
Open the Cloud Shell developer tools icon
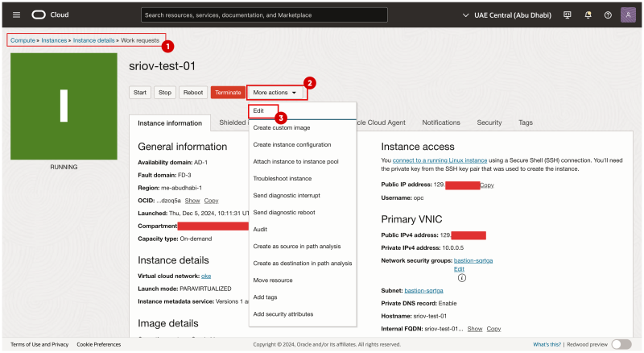point(568,15)
